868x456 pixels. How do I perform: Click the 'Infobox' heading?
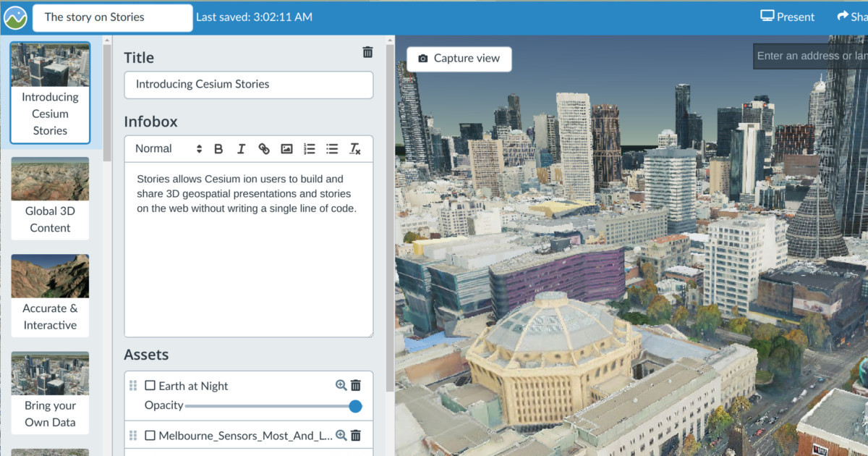(x=150, y=122)
